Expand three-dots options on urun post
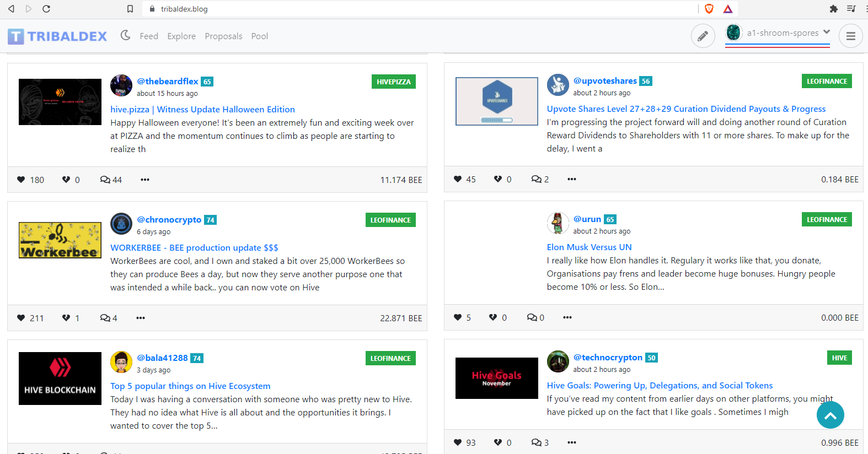 [567, 317]
